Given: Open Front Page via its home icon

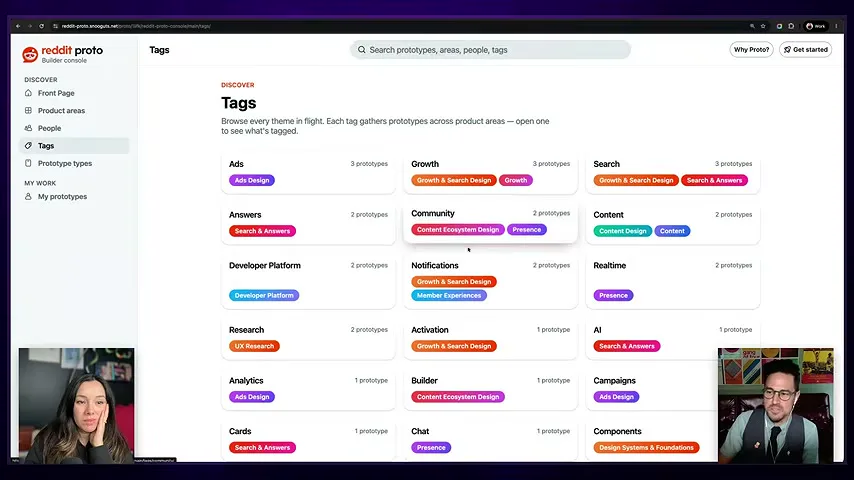Looking at the screenshot, I should click(x=28, y=93).
